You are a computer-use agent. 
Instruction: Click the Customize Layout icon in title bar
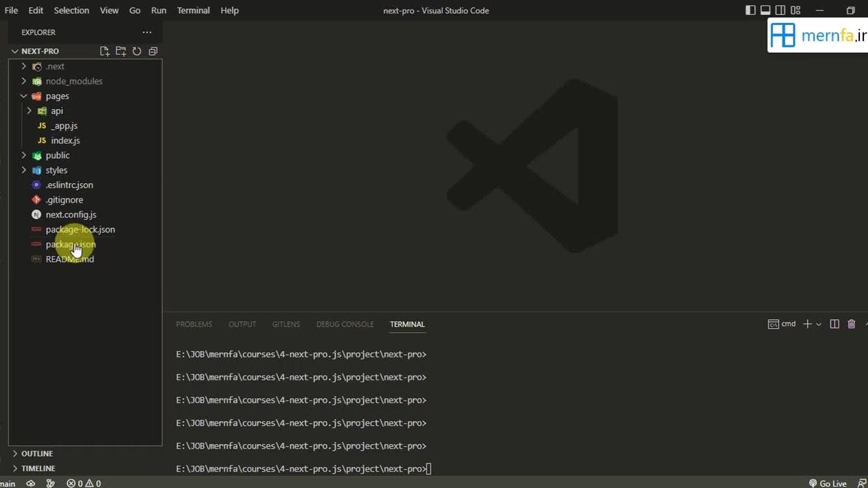click(x=795, y=10)
